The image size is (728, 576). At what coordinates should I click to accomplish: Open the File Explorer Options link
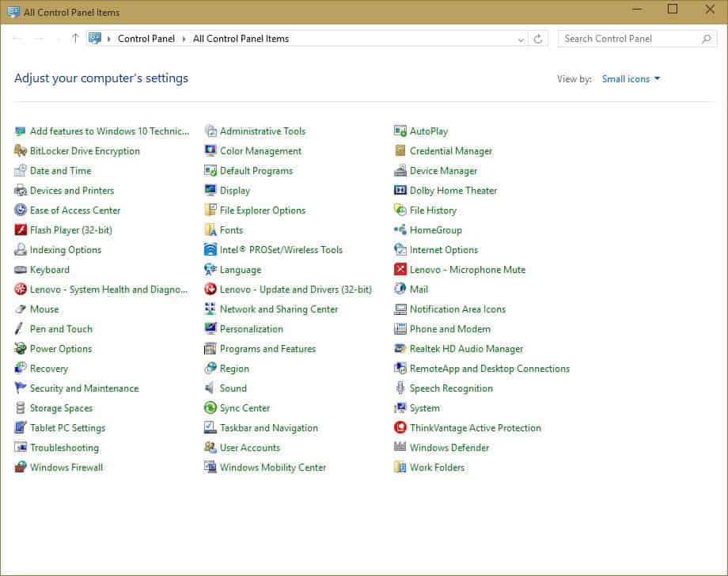point(263,210)
